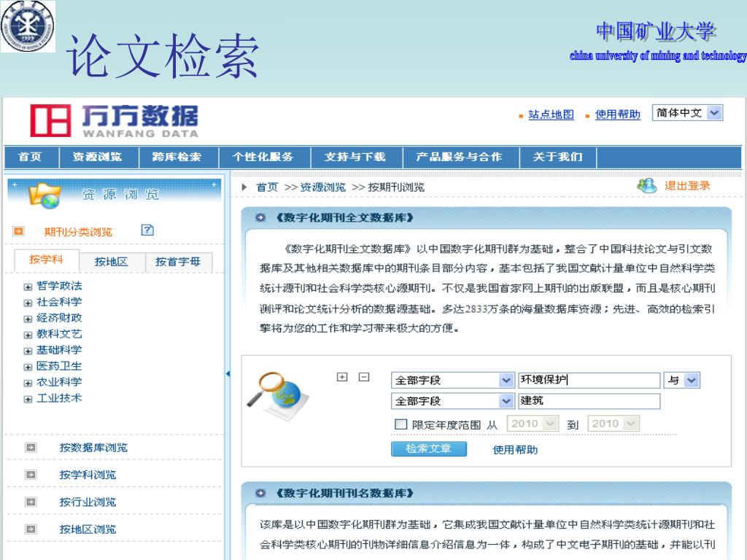Image resolution: width=747 pixels, height=560 pixels.
Task: Switch to the 按学科 tab
Action: (x=46, y=260)
